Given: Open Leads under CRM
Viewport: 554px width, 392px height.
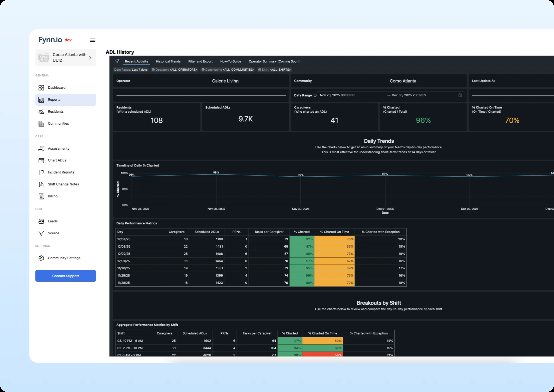Looking at the screenshot, I should tap(65, 221).
